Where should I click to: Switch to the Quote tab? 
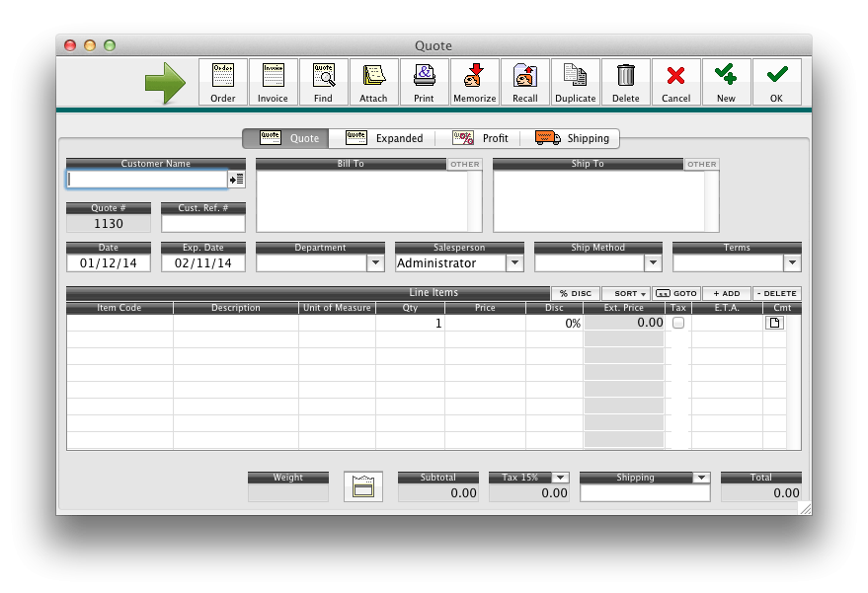coord(286,138)
